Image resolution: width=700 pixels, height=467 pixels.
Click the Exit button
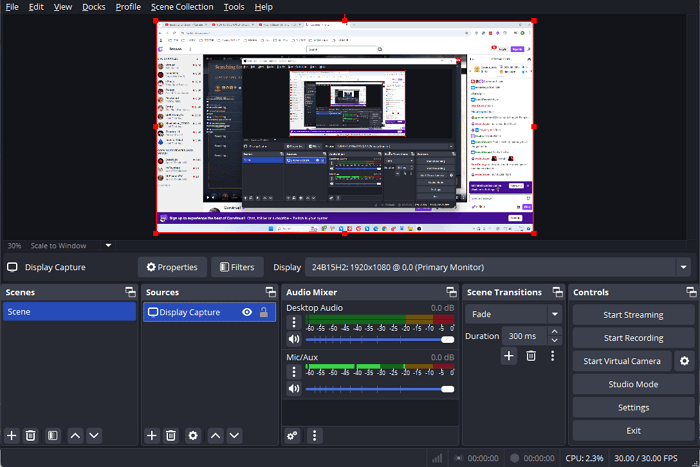coord(633,430)
